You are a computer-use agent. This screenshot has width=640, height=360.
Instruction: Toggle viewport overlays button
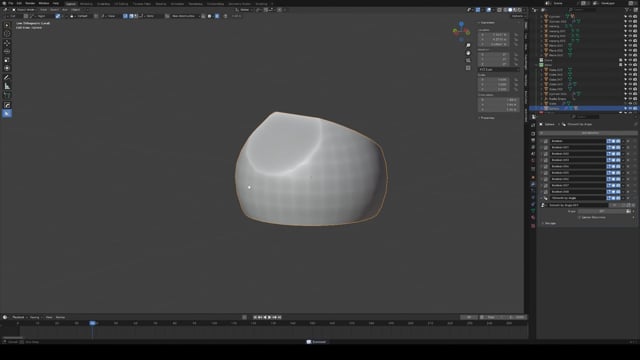click(489, 10)
